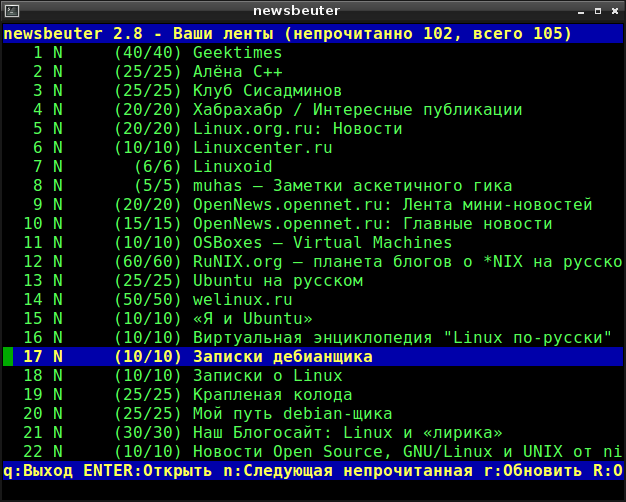Maximize the newsbeuter window
626x502 pixels.
coord(598,11)
